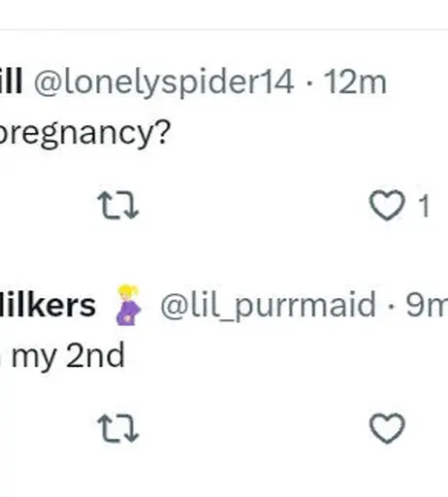Repost the reply from @lil_purrmaid
The image size is (448, 497).
118,429
